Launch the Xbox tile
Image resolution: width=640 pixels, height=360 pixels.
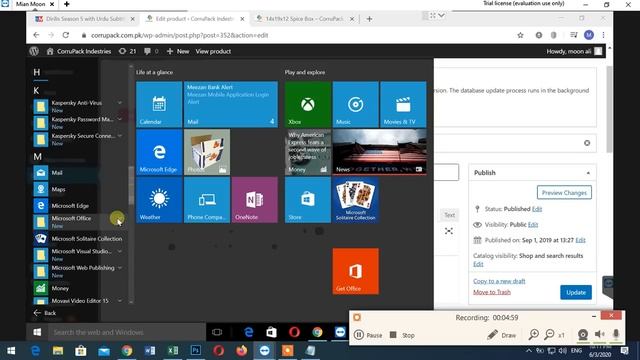tap(308, 104)
